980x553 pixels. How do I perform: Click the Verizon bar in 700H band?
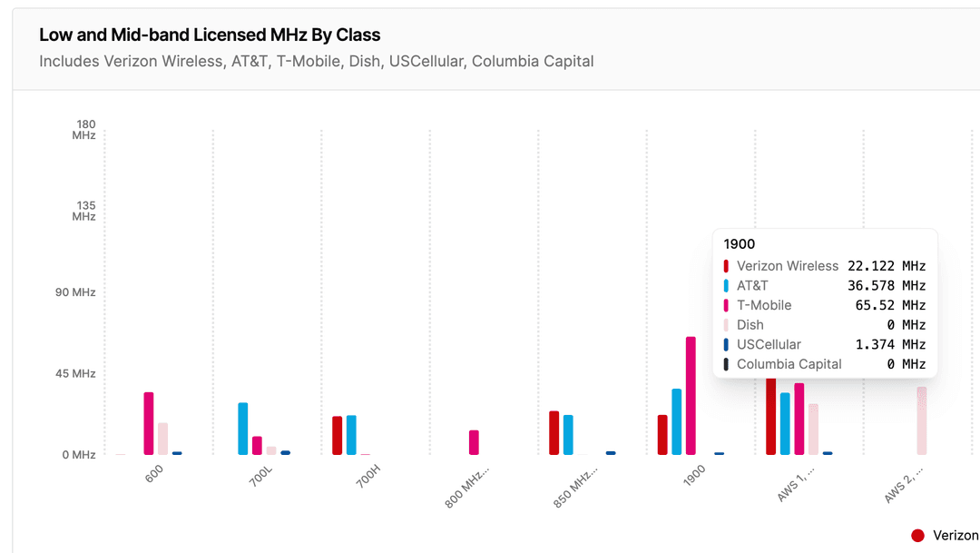tap(338, 435)
